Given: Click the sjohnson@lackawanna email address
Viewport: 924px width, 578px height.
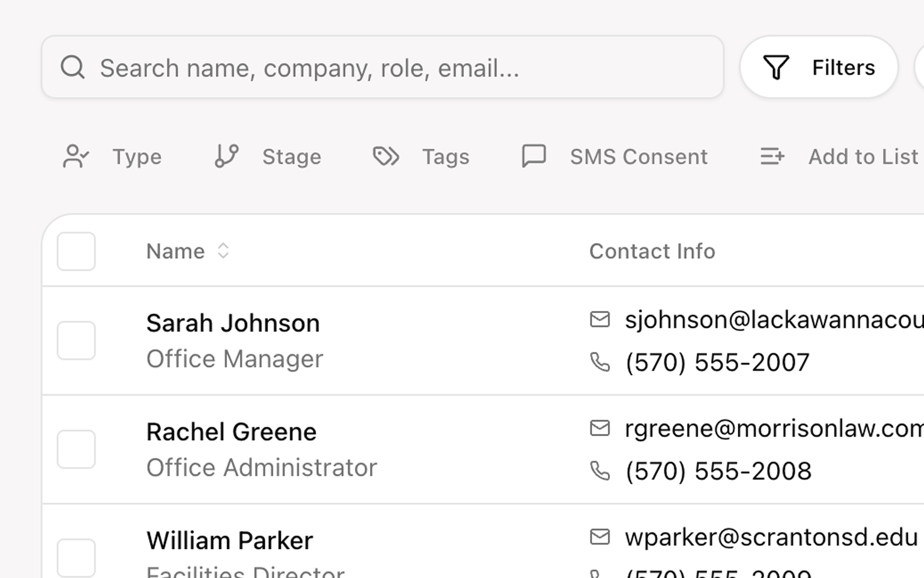Looking at the screenshot, I should tap(774, 320).
